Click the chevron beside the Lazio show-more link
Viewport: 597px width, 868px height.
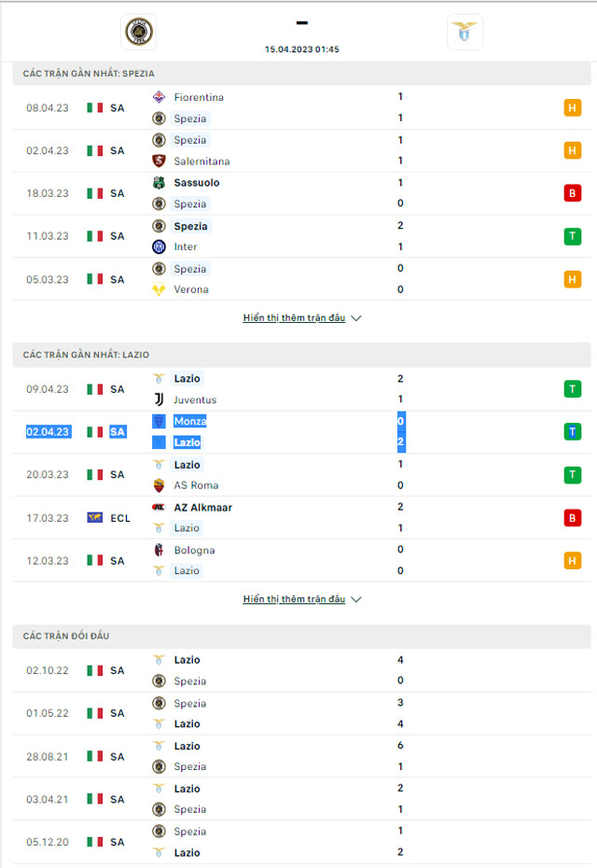(x=356, y=599)
